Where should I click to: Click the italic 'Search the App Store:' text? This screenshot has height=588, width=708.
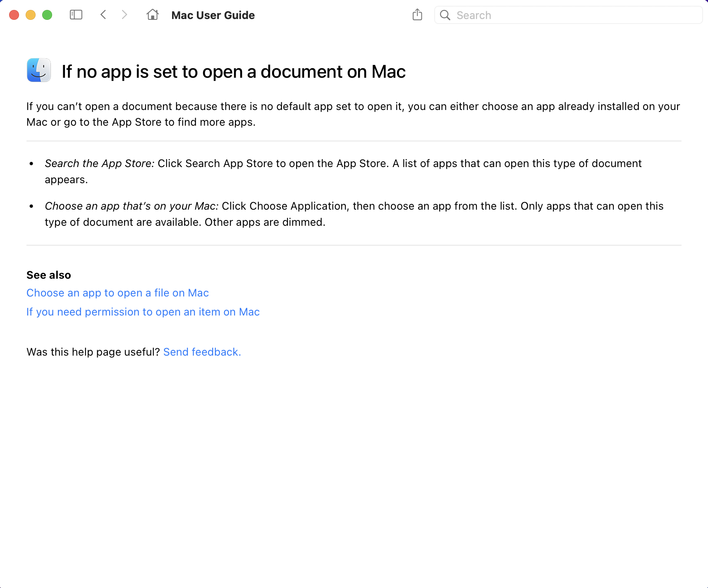(100, 163)
